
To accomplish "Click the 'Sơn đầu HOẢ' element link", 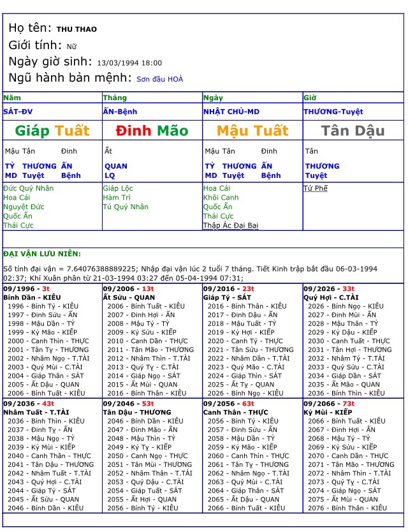I will [x=159, y=79].
